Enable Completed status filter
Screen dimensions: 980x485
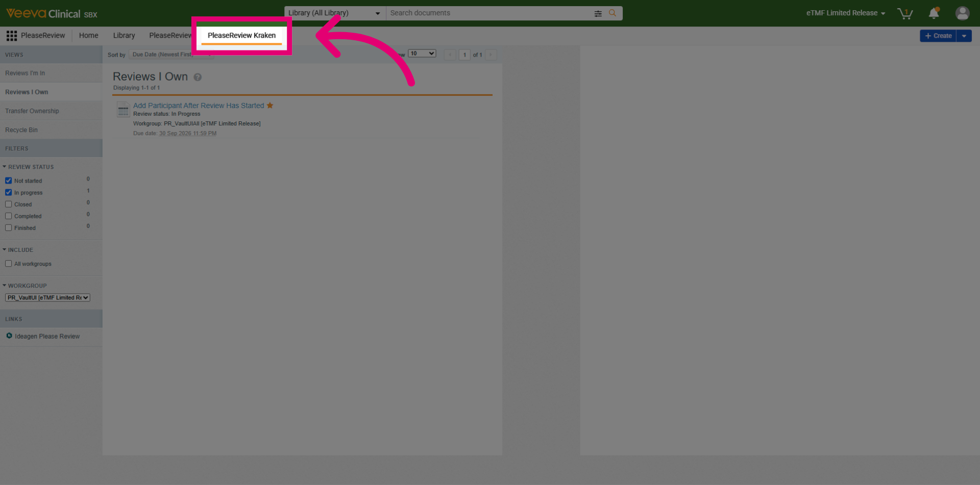click(x=9, y=216)
